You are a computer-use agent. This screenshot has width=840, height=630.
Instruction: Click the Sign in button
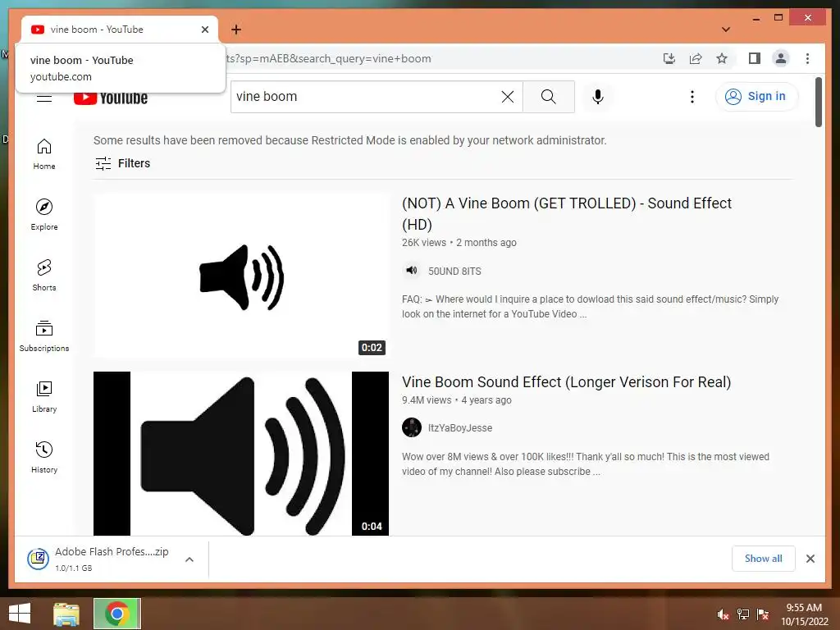pyautogui.click(x=756, y=97)
